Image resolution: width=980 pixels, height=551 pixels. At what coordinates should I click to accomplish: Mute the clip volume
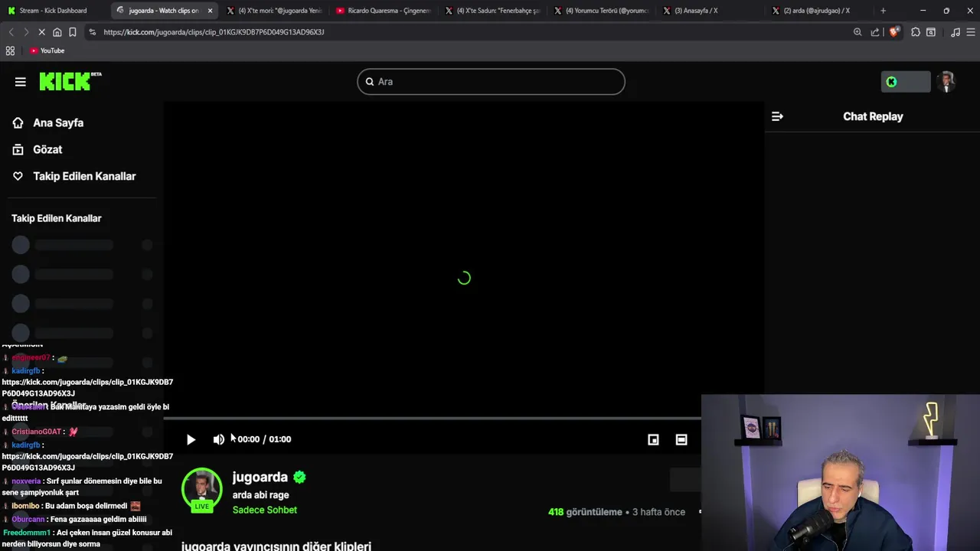(219, 439)
